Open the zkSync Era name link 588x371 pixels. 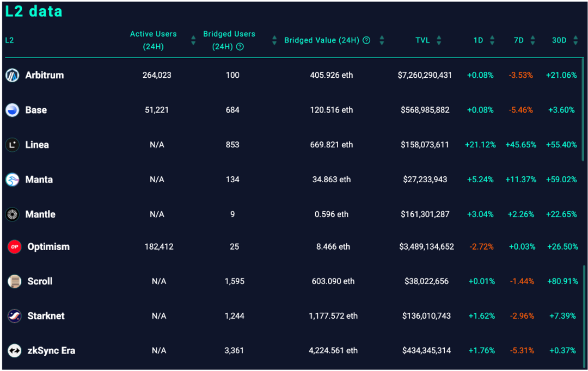point(51,351)
